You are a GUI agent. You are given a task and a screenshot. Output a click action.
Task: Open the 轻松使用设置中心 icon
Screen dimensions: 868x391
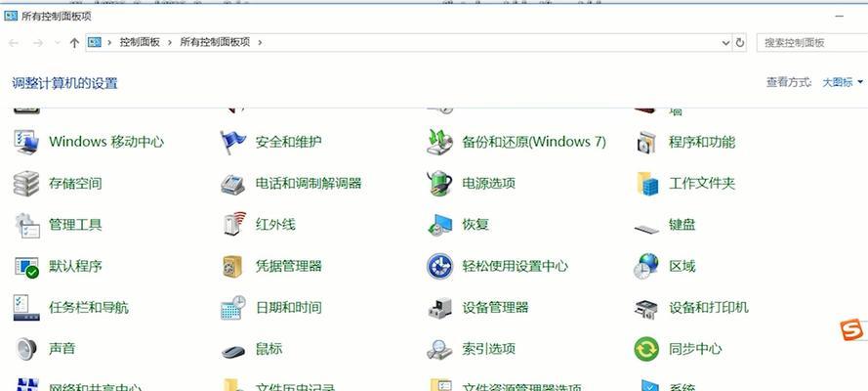(440, 267)
